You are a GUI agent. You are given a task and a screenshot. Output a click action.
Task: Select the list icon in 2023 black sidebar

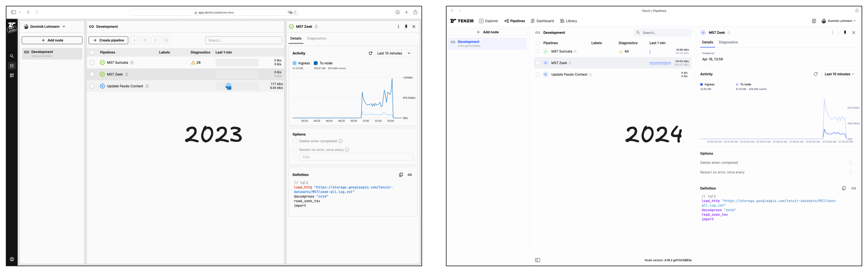point(12,66)
